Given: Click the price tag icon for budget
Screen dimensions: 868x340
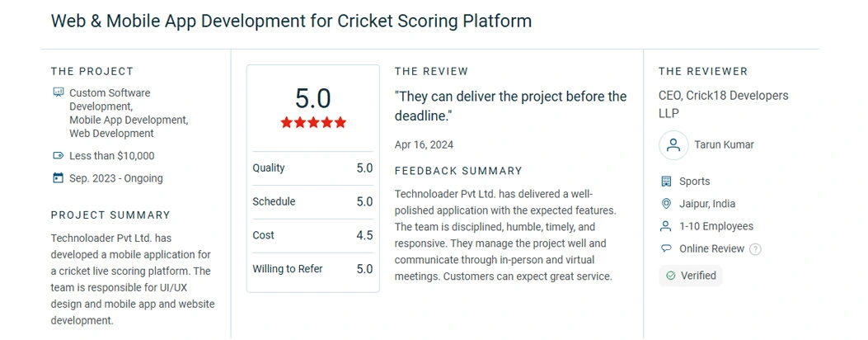Looking at the screenshot, I should (59, 156).
